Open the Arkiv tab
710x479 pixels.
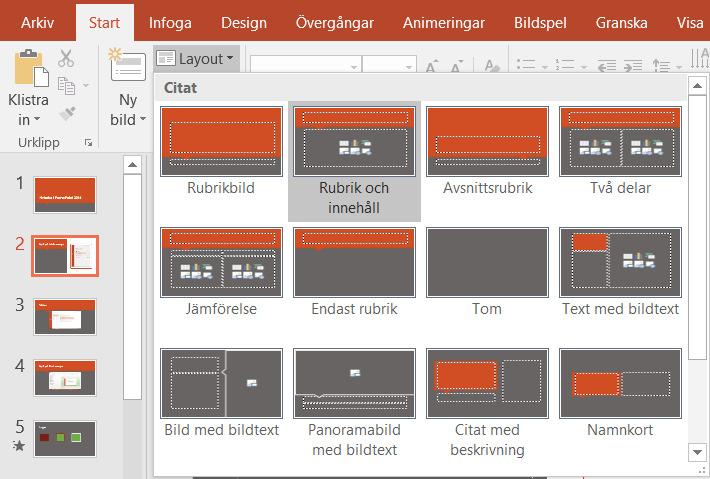[x=37, y=23]
